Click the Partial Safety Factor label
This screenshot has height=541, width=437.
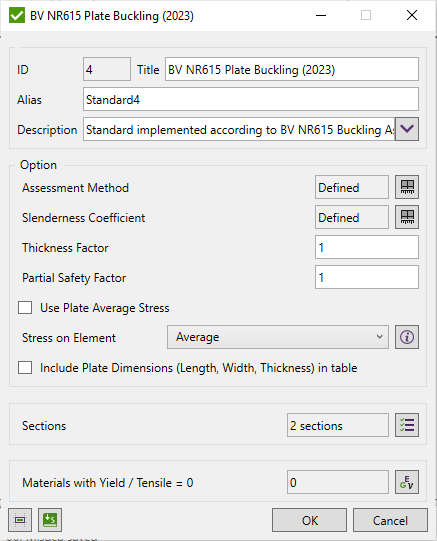click(74, 278)
